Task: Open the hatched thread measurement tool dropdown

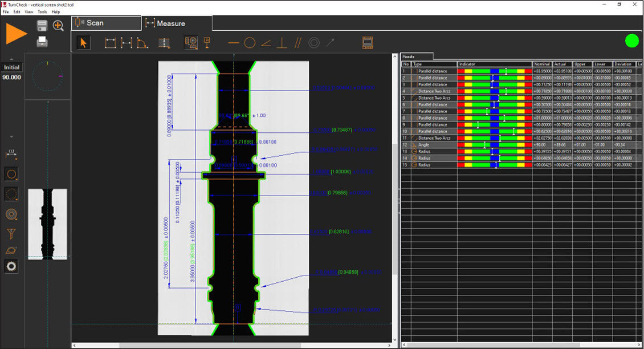Action: [164, 43]
